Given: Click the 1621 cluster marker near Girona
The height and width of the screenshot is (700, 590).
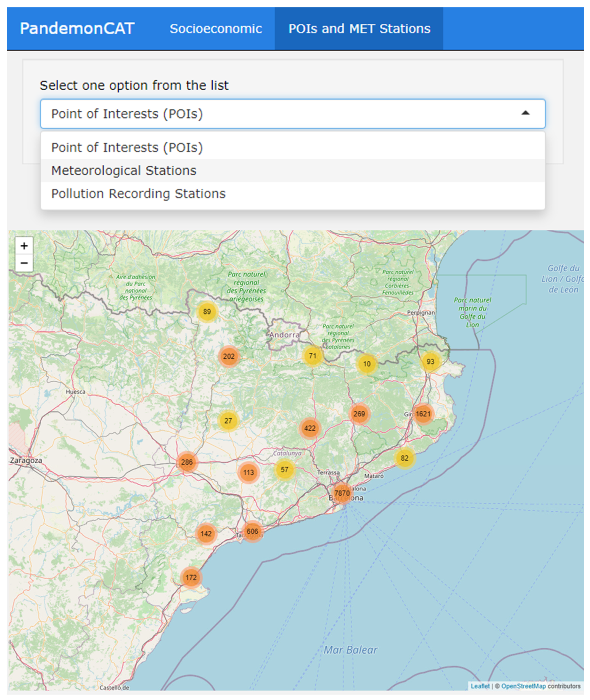Looking at the screenshot, I should pyautogui.click(x=423, y=414).
